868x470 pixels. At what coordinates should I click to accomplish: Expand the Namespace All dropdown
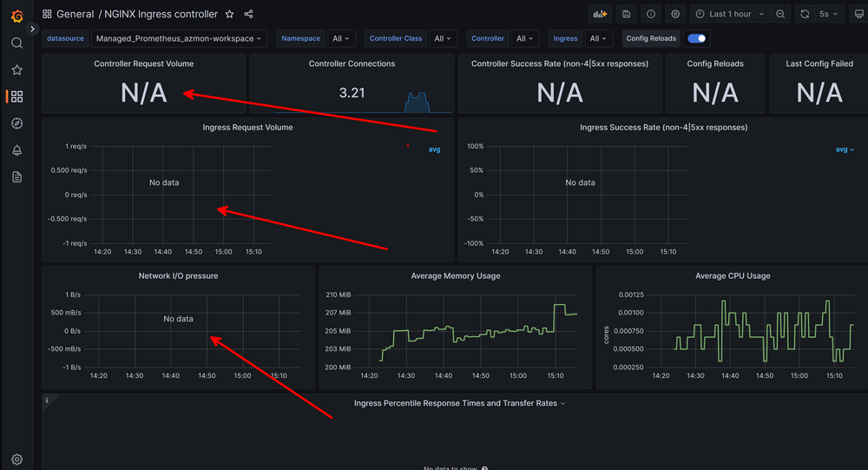tap(342, 38)
